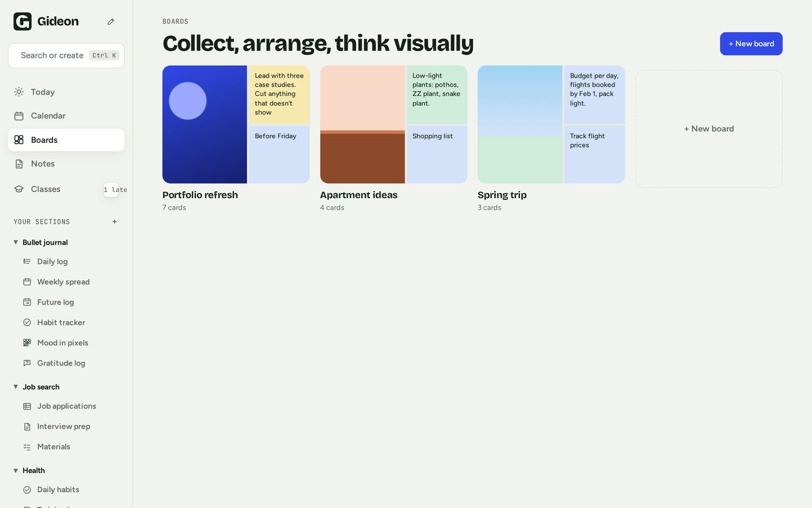Go to Calendar
812x508 pixels.
pos(66,116)
